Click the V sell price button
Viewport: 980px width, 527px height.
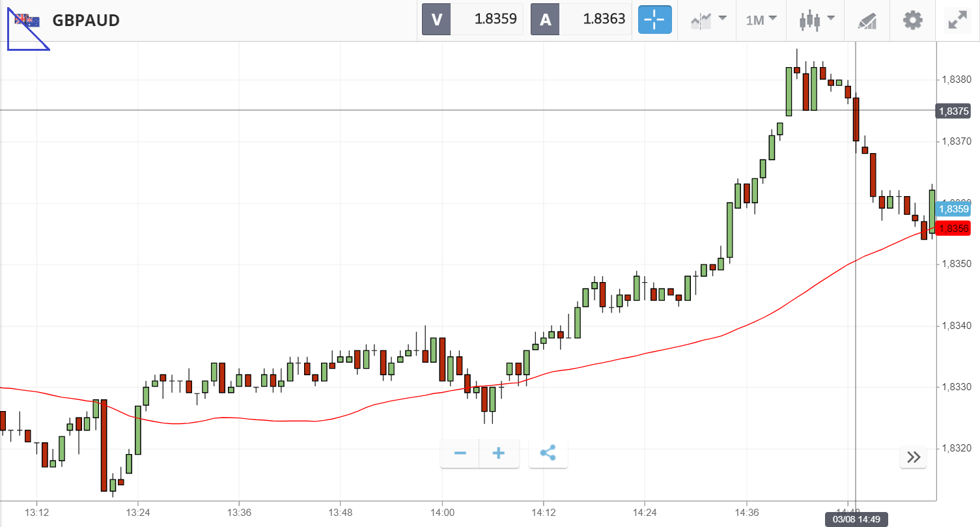(473, 20)
